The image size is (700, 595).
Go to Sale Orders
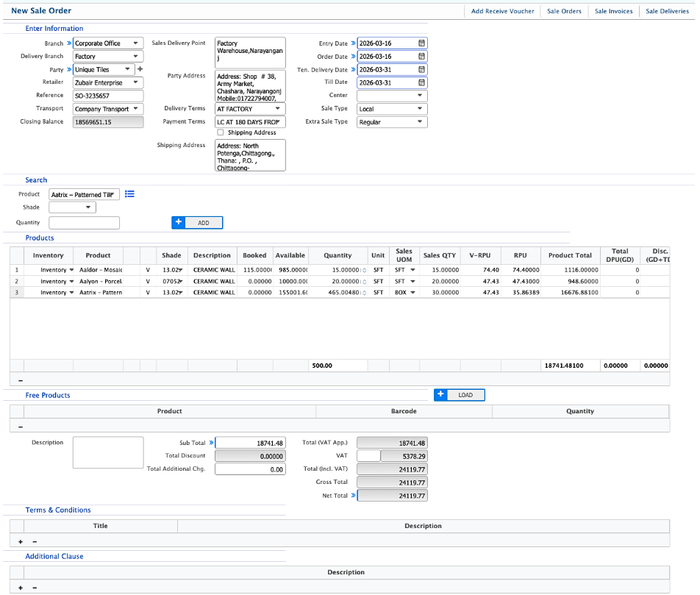[564, 11]
